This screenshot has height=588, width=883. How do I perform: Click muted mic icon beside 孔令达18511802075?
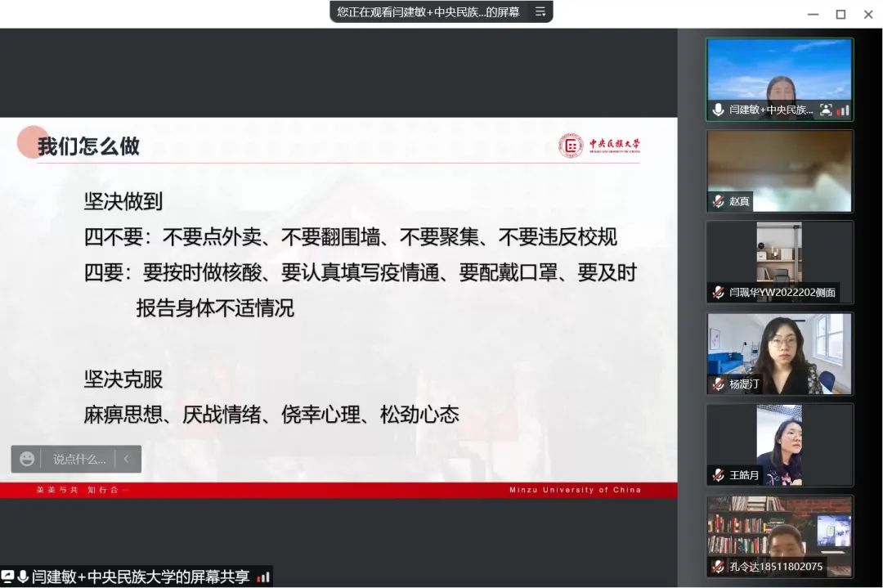point(718,567)
